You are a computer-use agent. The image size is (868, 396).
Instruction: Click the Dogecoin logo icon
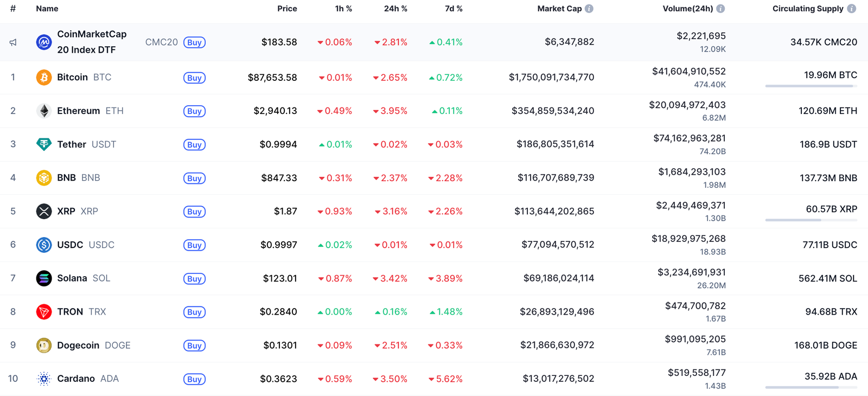tap(44, 346)
